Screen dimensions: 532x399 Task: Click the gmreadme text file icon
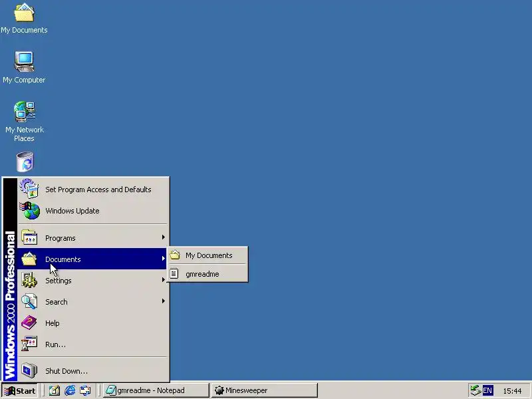tap(174, 273)
